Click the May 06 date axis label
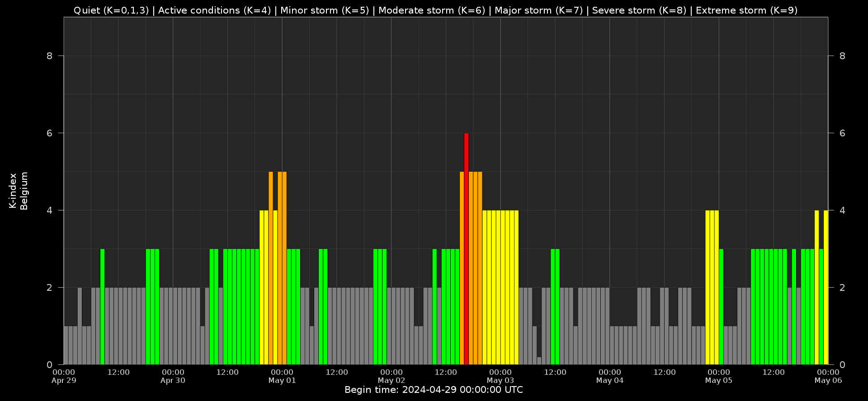This screenshot has width=868, height=401. [828, 381]
